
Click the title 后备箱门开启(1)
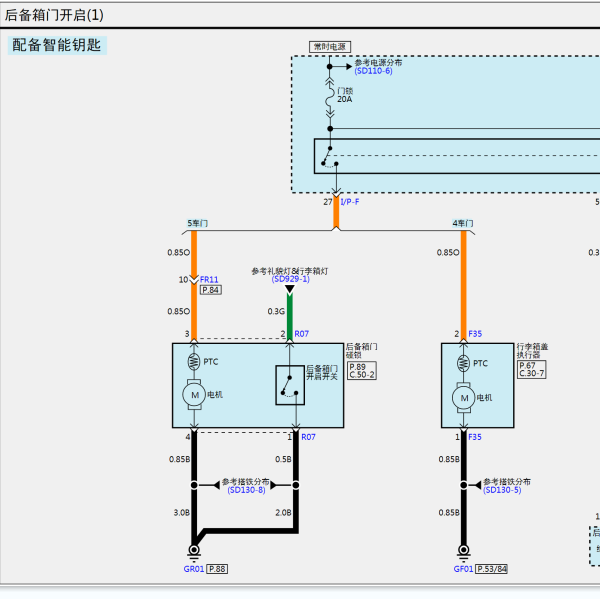(54, 15)
